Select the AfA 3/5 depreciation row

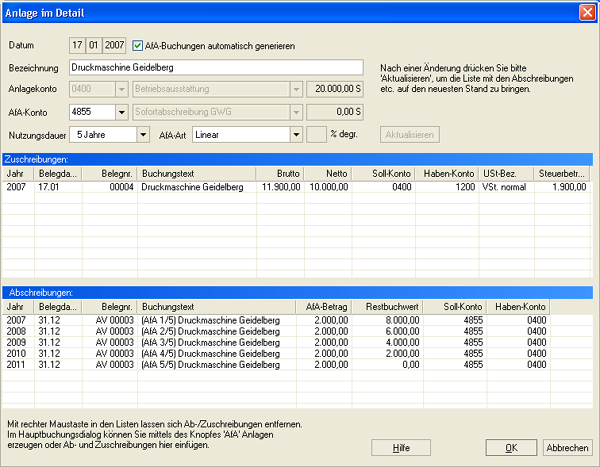click(x=276, y=342)
